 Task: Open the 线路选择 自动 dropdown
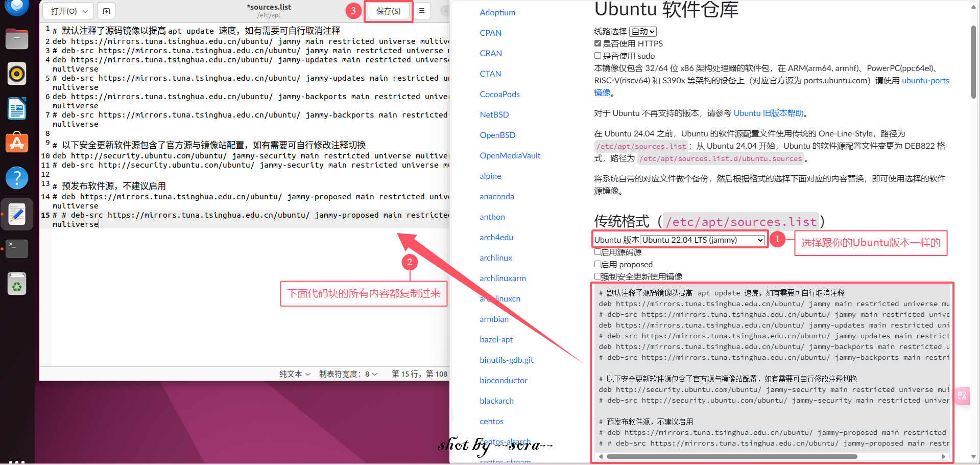point(643,31)
